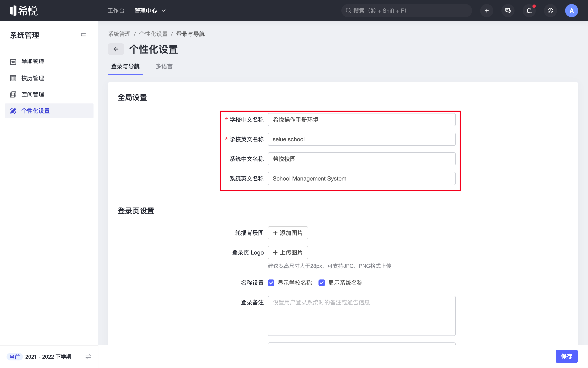The height and width of the screenshot is (368, 588).
Task: Click the 空间管理 cube icon
Action: [x=13, y=94]
